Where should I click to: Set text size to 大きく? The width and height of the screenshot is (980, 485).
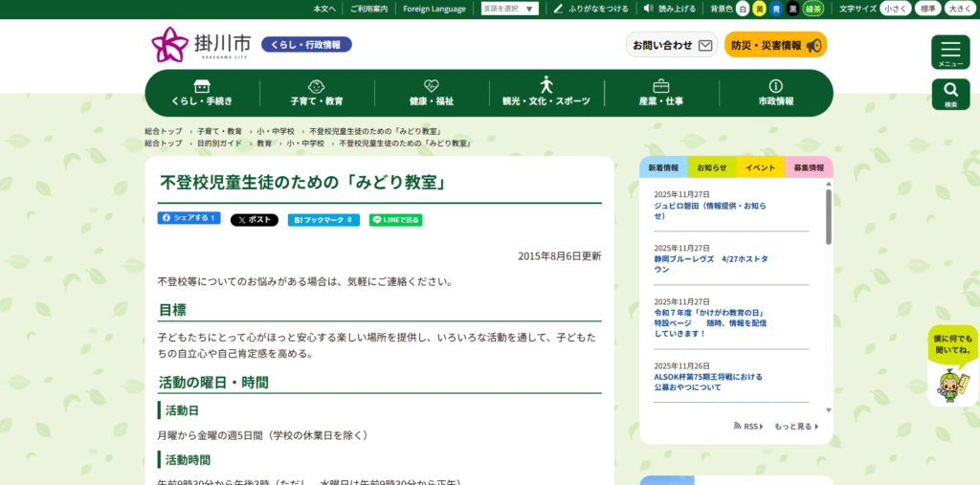pos(959,9)
